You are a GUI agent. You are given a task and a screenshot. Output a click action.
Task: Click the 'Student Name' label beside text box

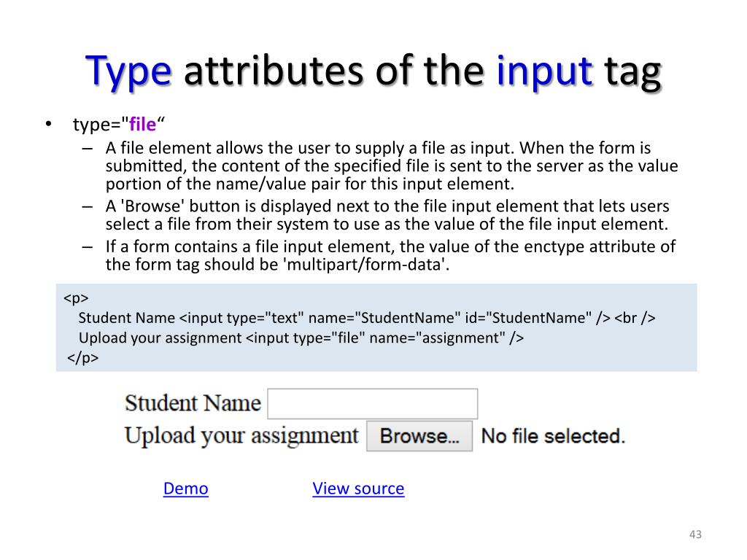(x=193, y=403)
